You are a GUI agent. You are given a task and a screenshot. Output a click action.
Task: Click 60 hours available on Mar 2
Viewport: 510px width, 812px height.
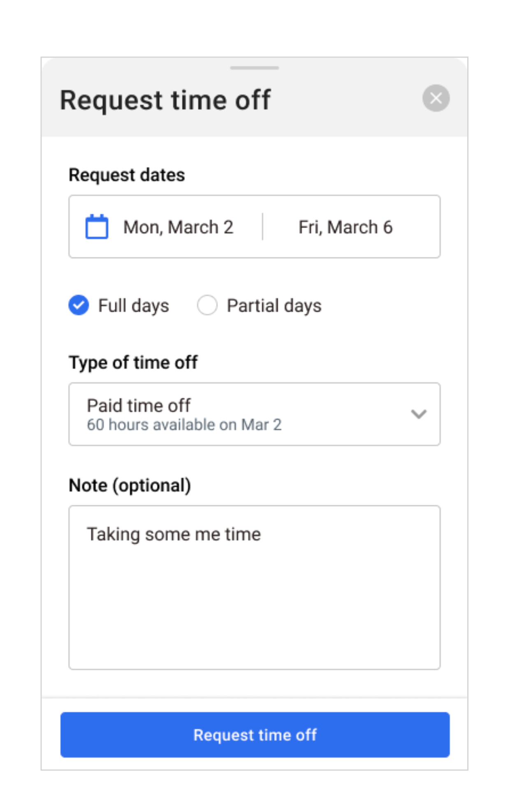point(184,425)
